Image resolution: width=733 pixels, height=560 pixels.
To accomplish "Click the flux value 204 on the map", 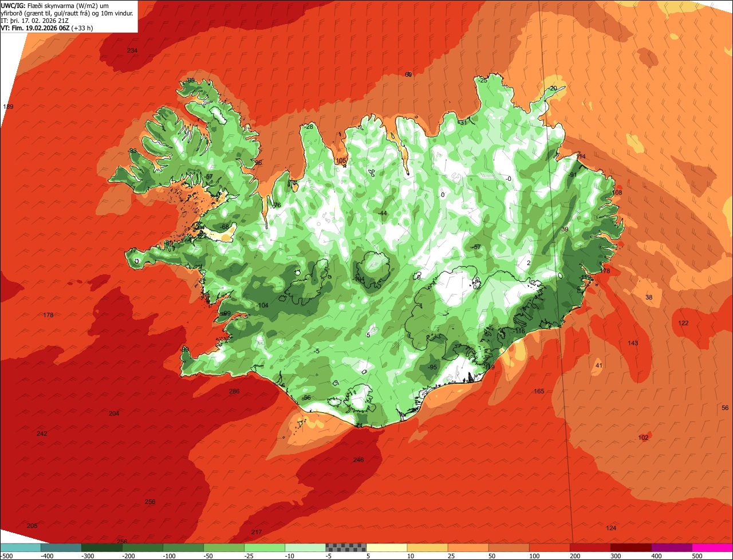I will (x=114, y=413).
